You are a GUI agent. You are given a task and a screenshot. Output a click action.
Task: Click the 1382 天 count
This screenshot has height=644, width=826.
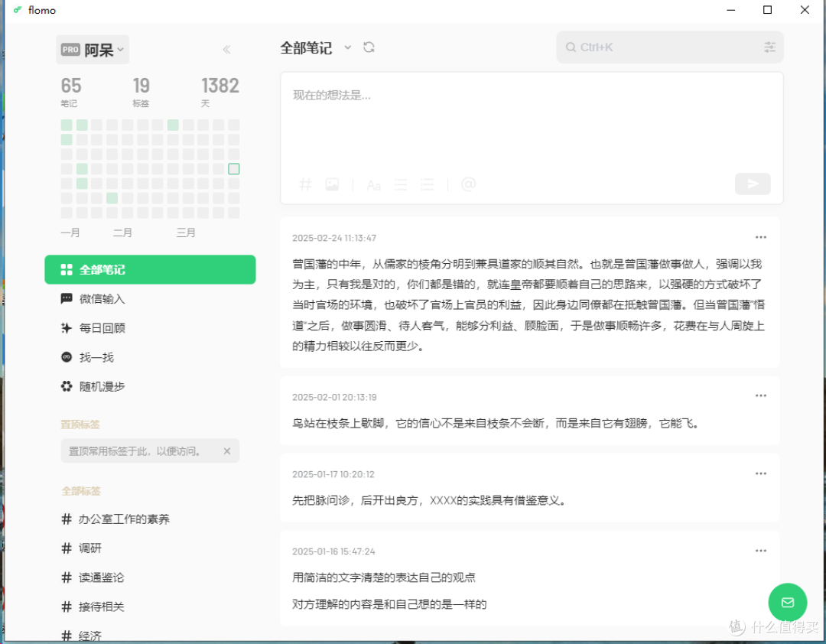(220, 92)
